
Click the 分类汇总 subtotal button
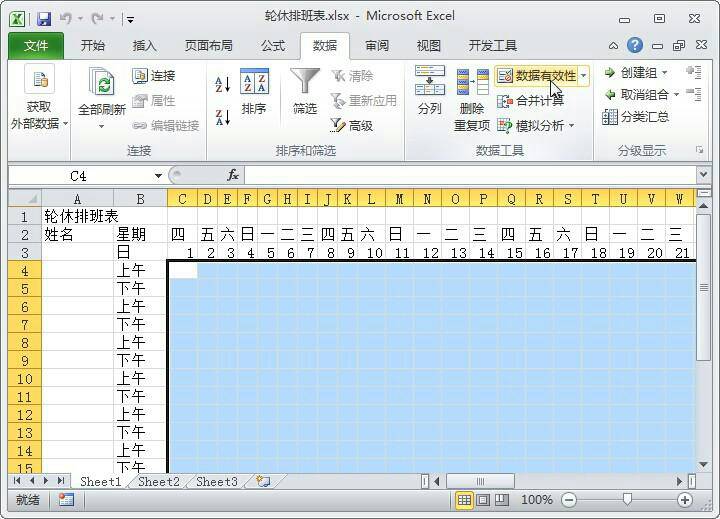click(636, 117)
